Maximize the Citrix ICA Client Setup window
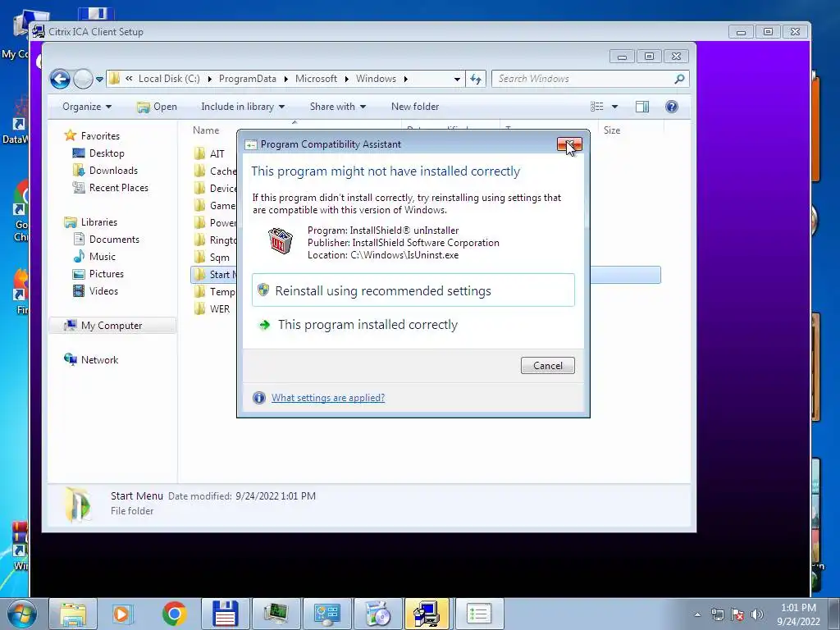 [x=768, y=32]
